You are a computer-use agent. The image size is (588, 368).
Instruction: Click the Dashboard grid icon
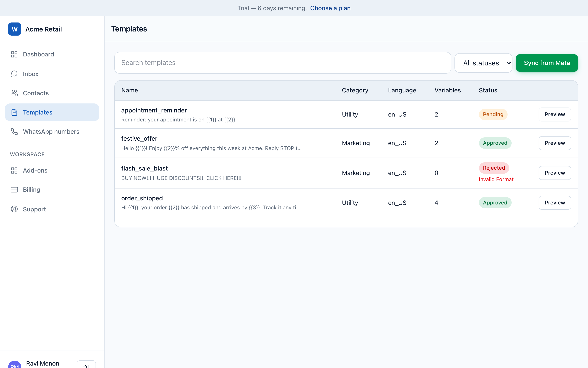click(x=14, y=54)
